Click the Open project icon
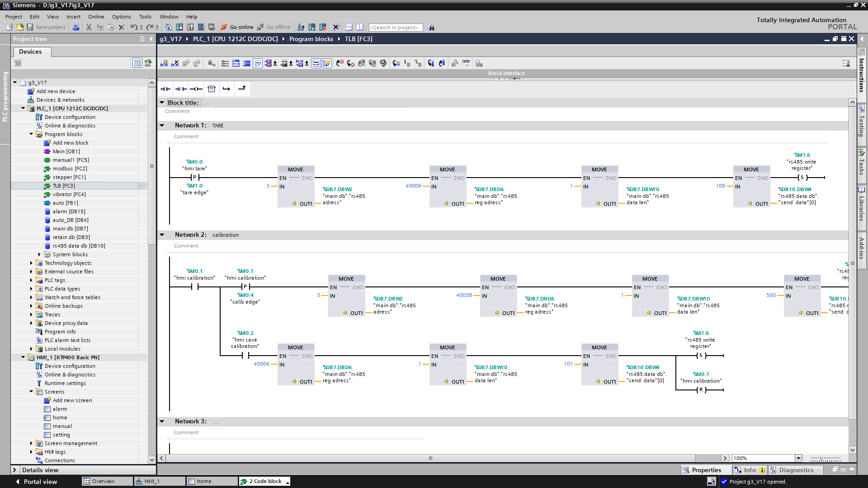The width and height of the screenshot is (868, 488). click(20, 27)
